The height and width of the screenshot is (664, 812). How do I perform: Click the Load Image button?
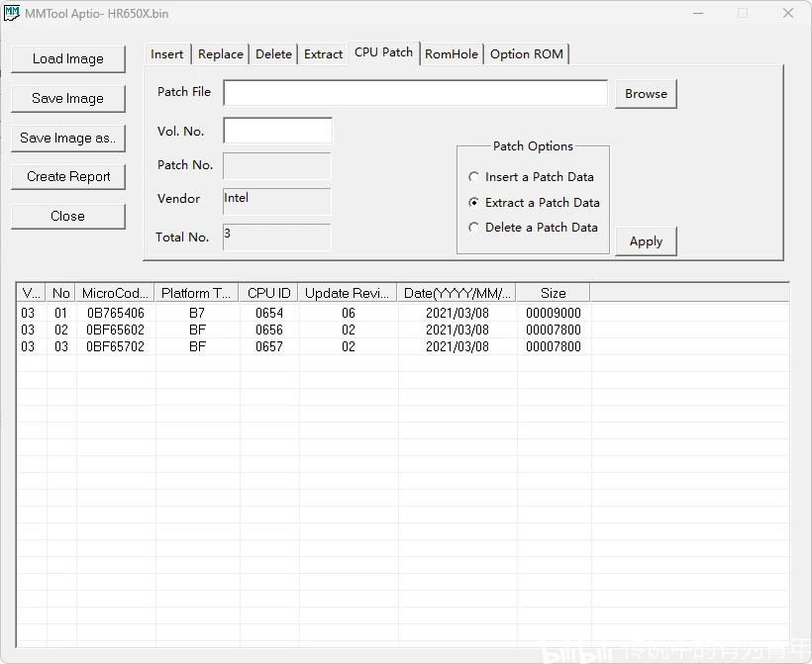point(68,59)
